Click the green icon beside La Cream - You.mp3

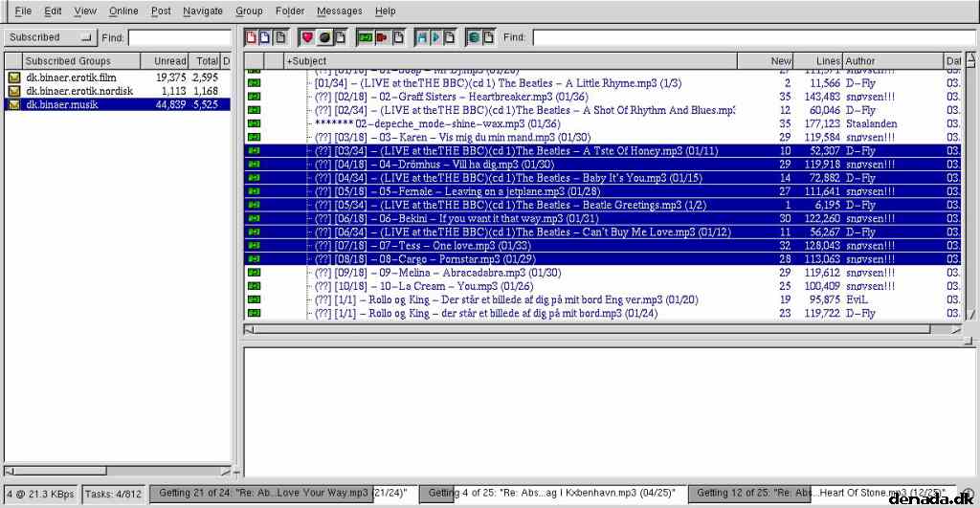tap(255, 286)
